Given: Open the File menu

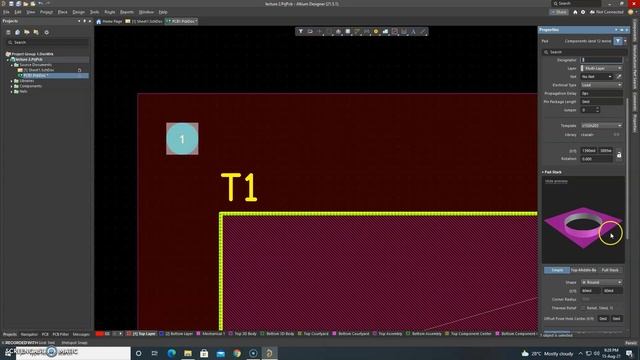Looking at the screenshot, I should point(6,12).
